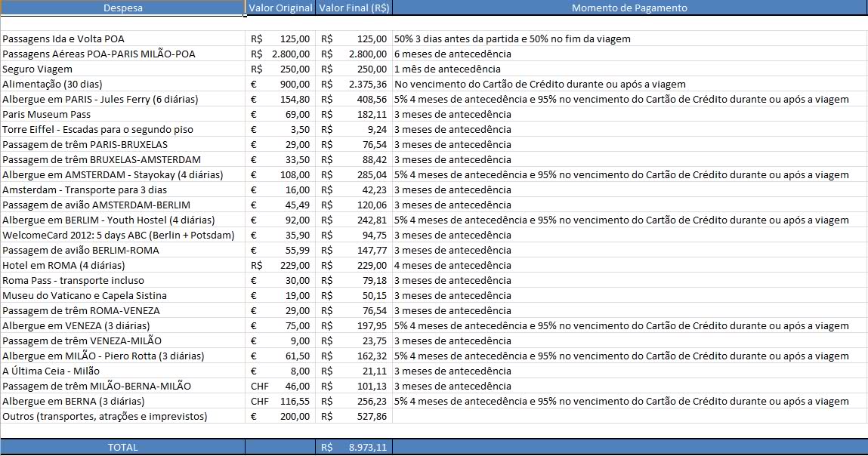Select the TOTAL label cell
The height and width of the screenshot is (456, 868).
122,447
